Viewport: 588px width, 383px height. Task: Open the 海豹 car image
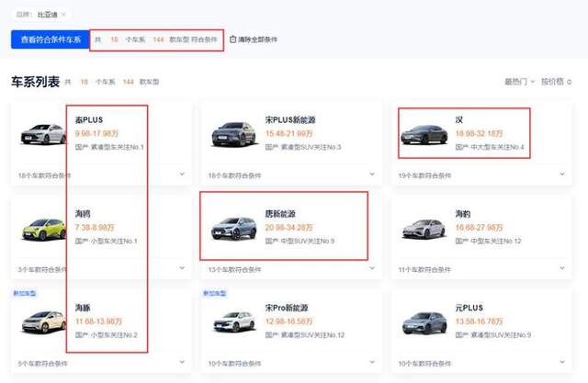pyautogui.click(x=424, y=229)
